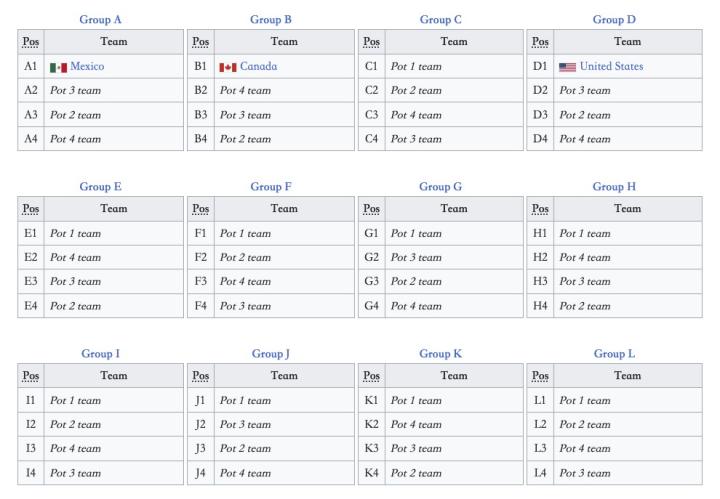
Task: Open the Group E heading link
Action: click(x=100, y=186)
